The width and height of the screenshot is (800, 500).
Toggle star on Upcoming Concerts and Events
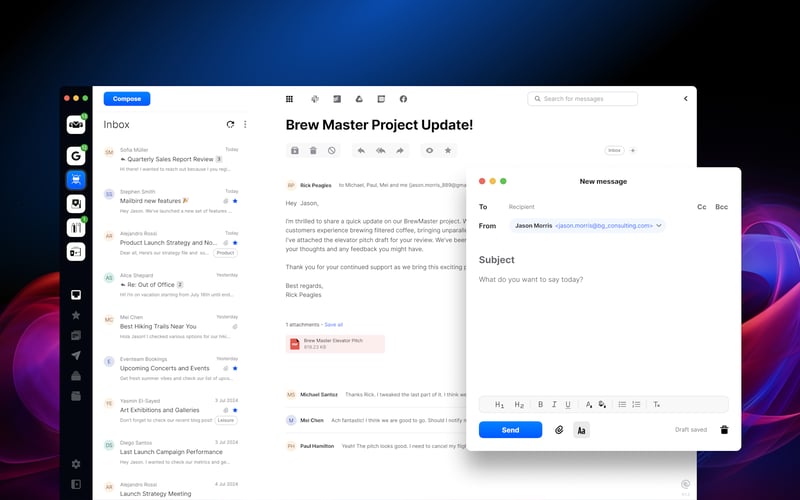coord(235,368)
